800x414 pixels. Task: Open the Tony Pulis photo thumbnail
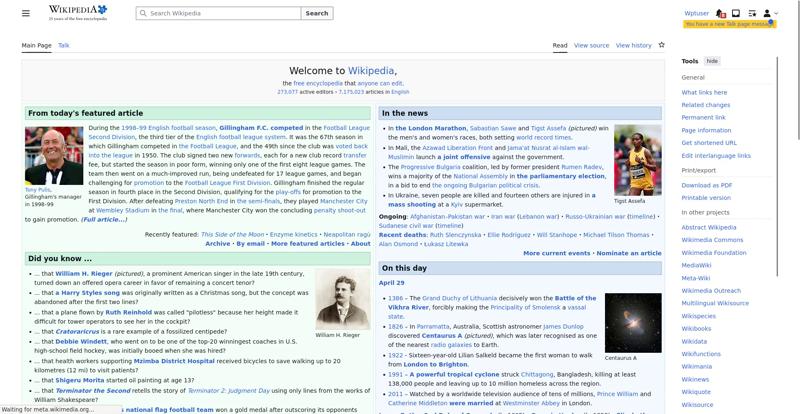click(x=54, y=155)
